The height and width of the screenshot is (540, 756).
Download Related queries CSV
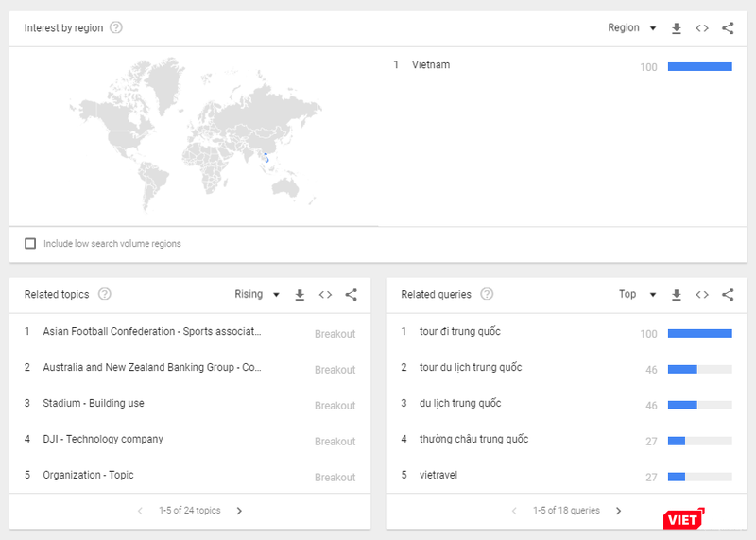(x=677, y=295)
